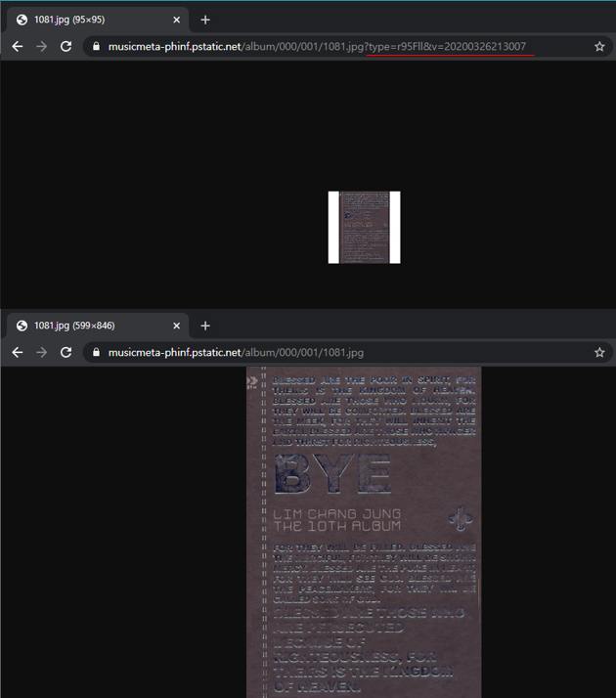Bookmark page with star in upper window
Screen dimensions: 616x698
click(599, 46)
